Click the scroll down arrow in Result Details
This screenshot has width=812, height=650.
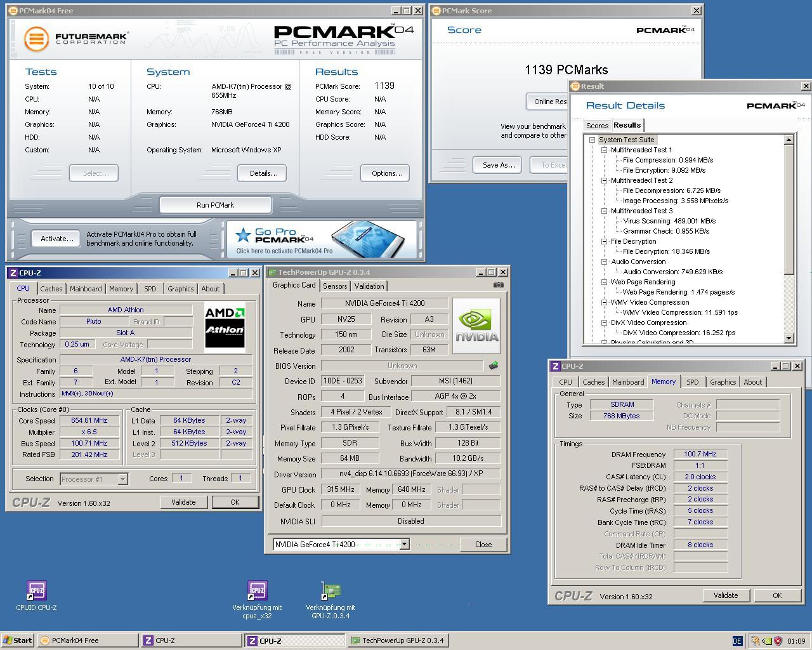789,338
